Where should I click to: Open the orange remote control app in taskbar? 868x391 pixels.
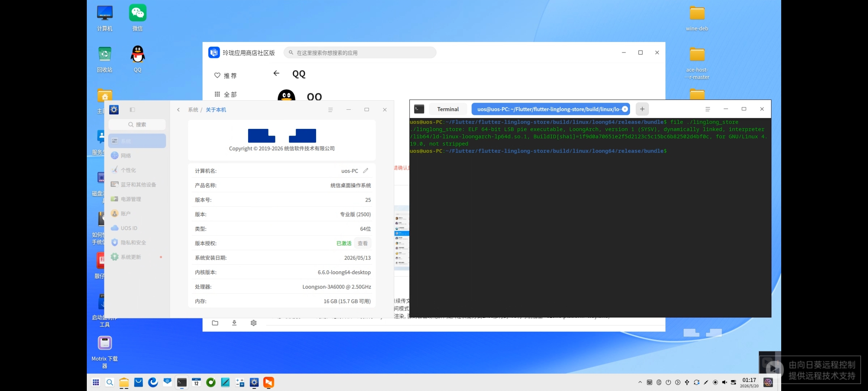point(269,382)
